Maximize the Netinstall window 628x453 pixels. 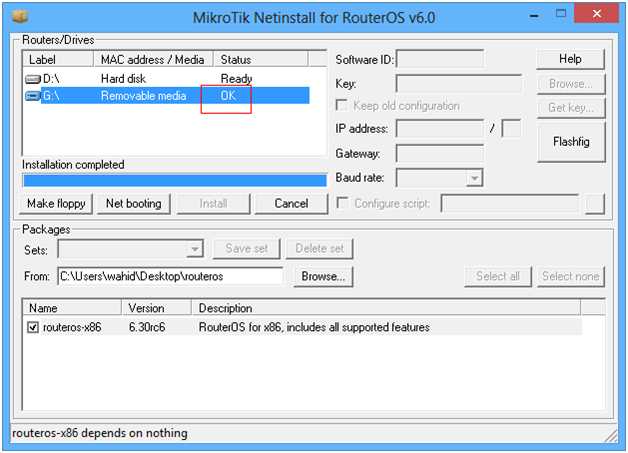coord(561,14)
